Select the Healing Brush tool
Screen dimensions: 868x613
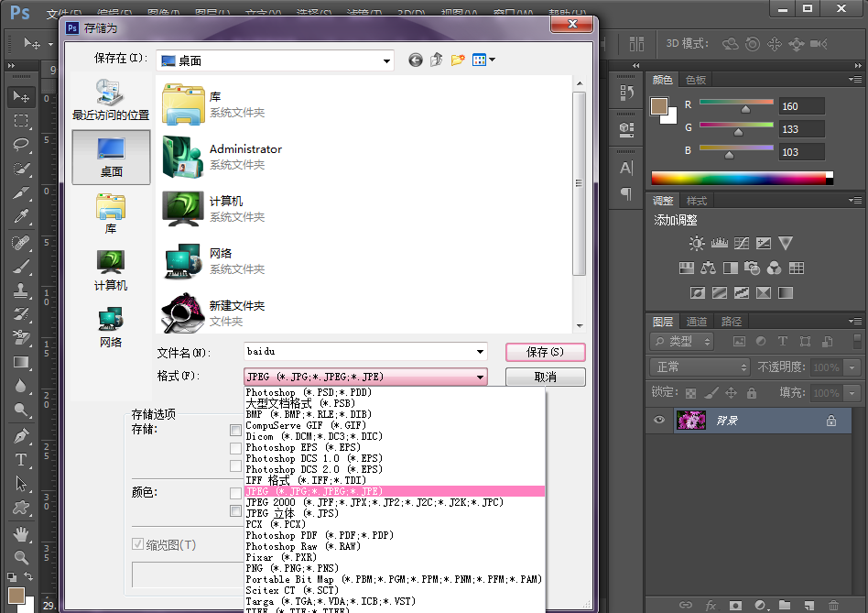coord(21,242)
